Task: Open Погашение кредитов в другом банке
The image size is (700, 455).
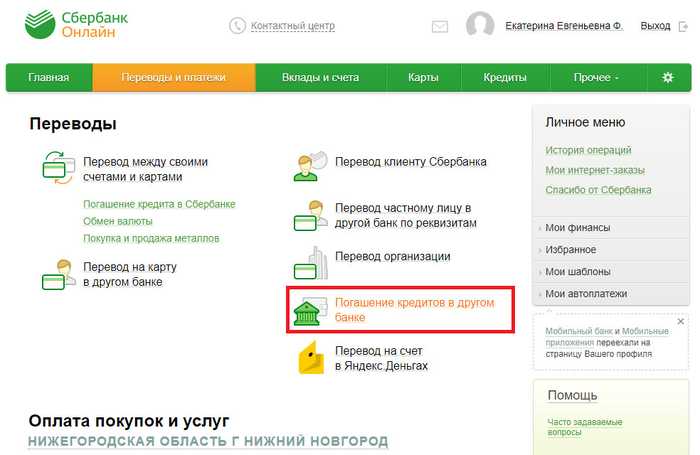Action: tap(415, 310)
